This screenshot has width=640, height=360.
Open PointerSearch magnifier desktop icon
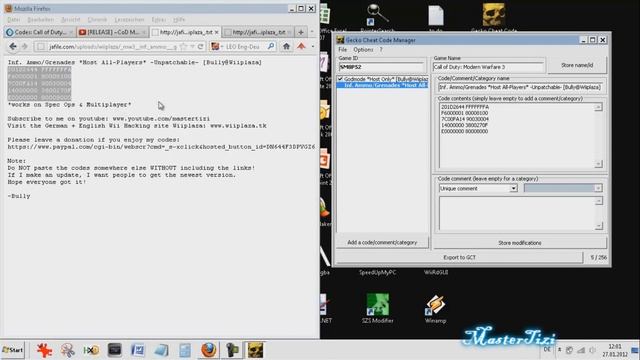click(377, 16)
